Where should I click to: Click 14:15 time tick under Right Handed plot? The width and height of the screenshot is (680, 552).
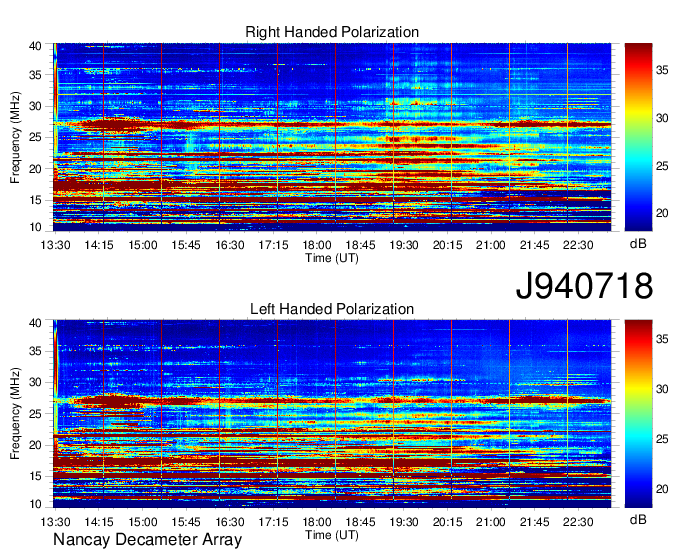click(99, 245)
